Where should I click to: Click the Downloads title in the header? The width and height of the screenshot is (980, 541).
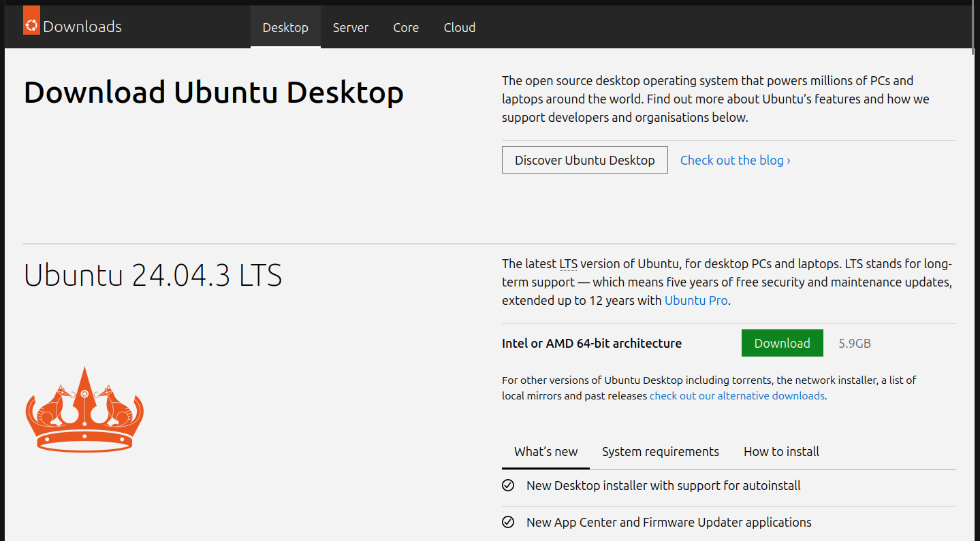82,27
